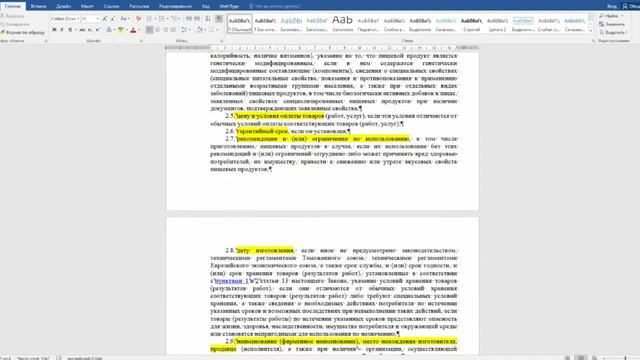This screenshot has width=640, height=360.
Task: Align text right
Action: pos(165,30)
